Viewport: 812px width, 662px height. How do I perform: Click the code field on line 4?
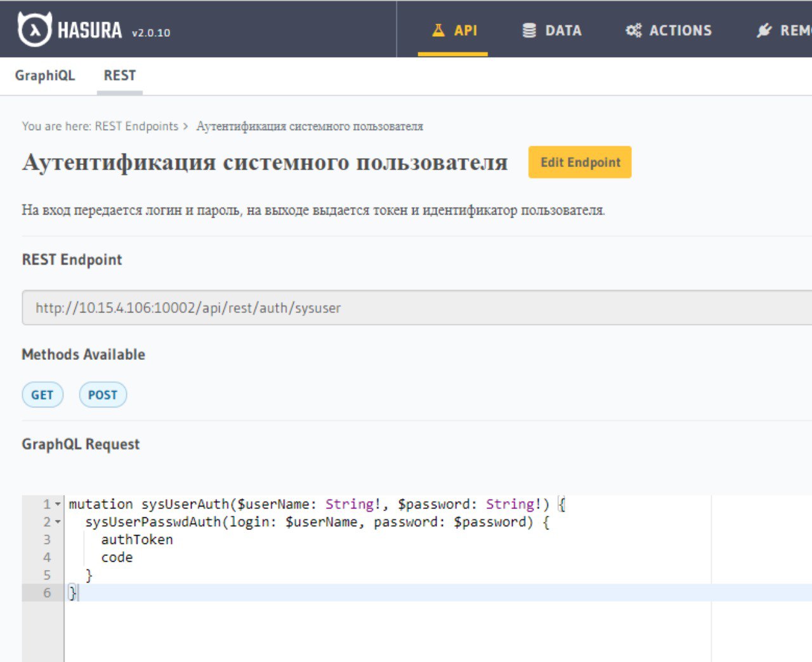coord(117,557)
